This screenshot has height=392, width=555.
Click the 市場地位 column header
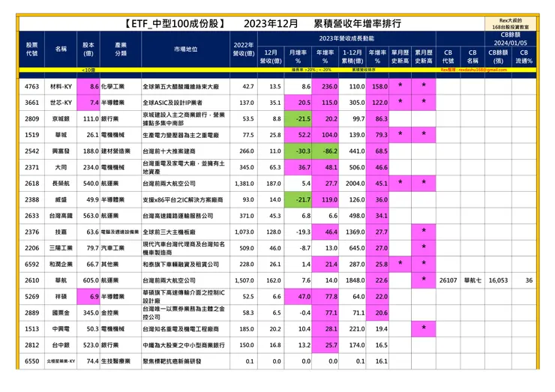point(185,49)
